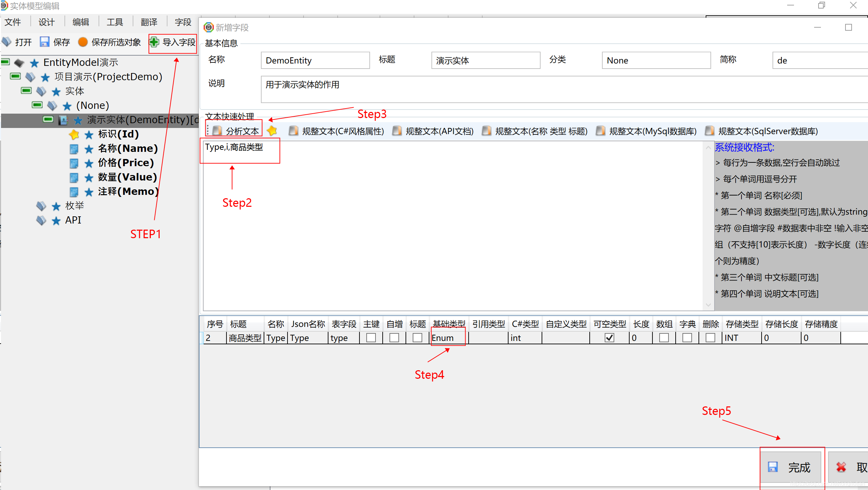Collapse the 实体 tree node

coord(26,90)
